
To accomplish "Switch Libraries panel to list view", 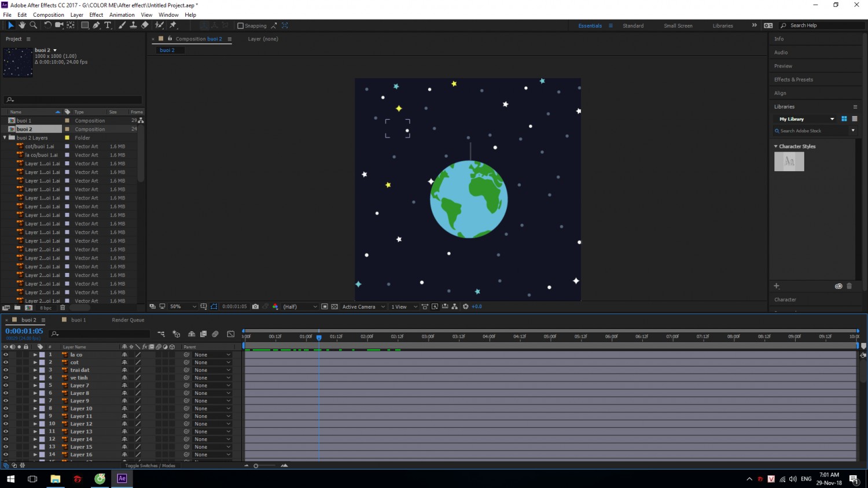I will click(x=854, y=119).
